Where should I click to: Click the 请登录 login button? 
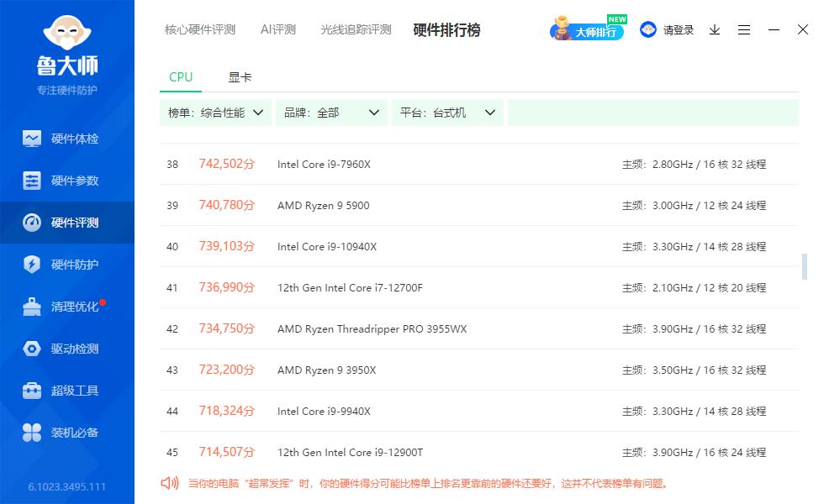click(x=678, y=29)
